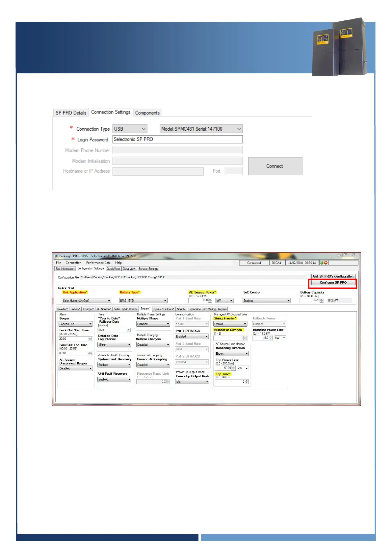
Task: Switch to the Components tab
Action: 147,113
